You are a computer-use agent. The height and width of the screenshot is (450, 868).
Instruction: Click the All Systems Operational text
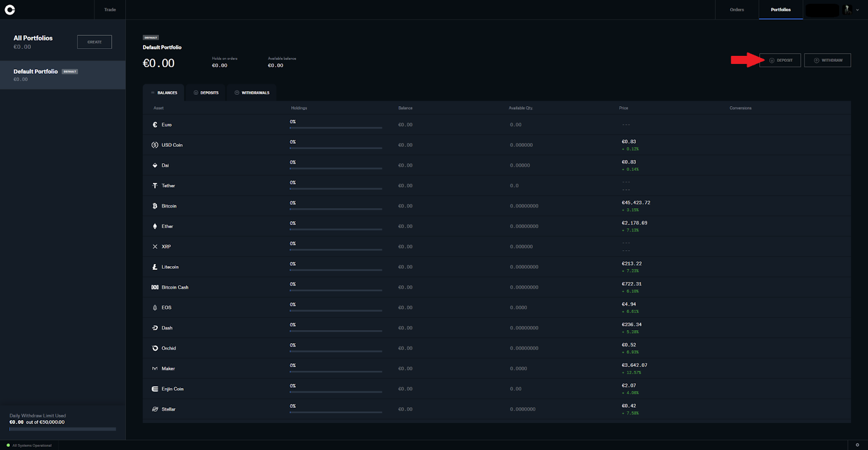click(32, 446)
